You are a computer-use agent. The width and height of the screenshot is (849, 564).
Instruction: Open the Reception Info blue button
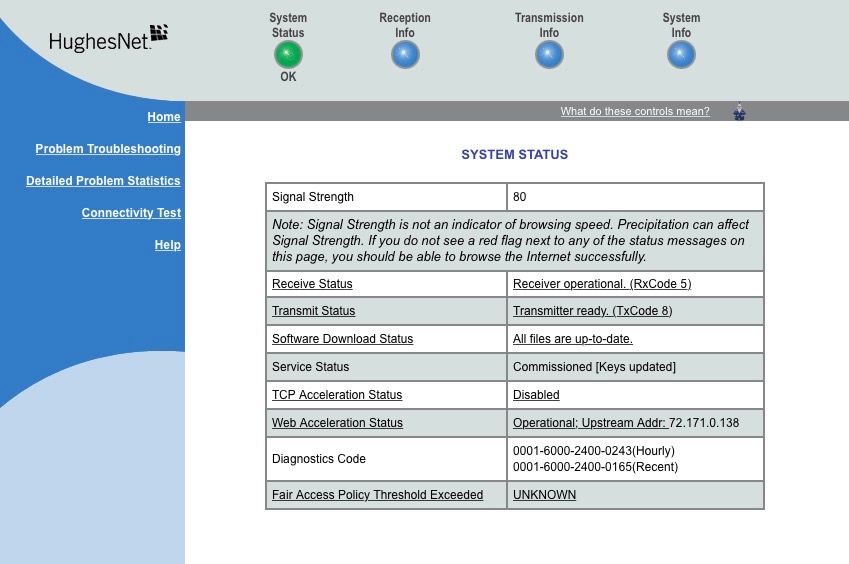405,54
